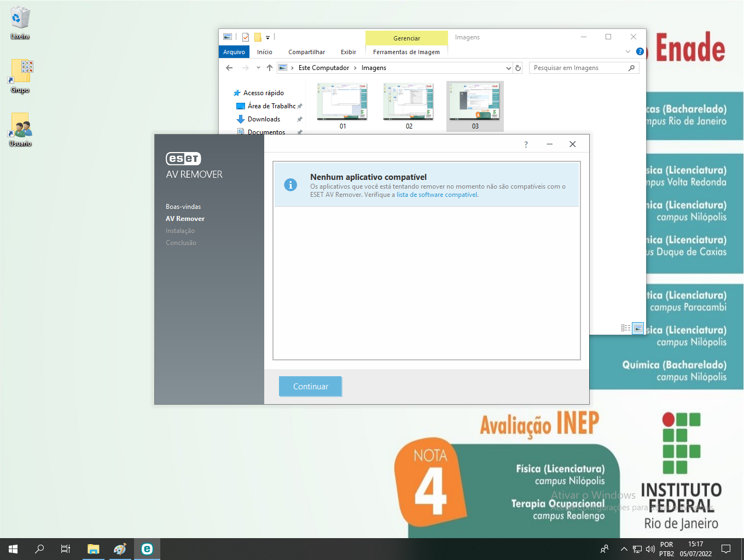Click the Explorer help icon in the ribbon

click(x=640, y=51)
